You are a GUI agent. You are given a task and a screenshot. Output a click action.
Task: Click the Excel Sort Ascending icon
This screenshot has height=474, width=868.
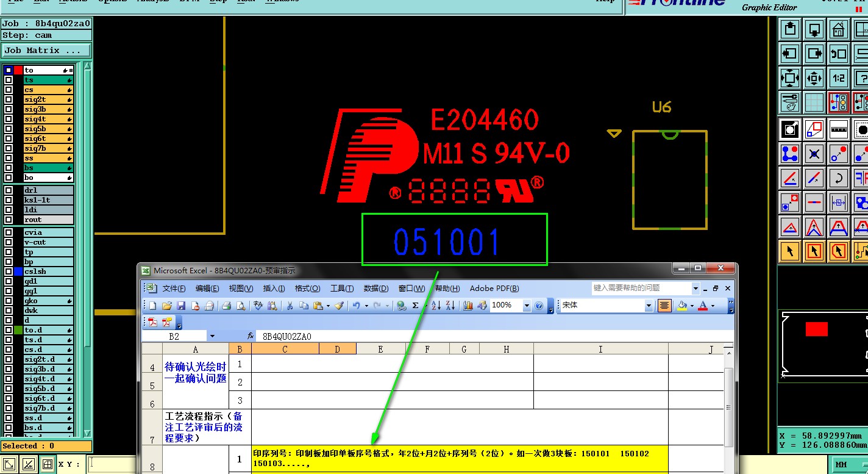(436, 306)
